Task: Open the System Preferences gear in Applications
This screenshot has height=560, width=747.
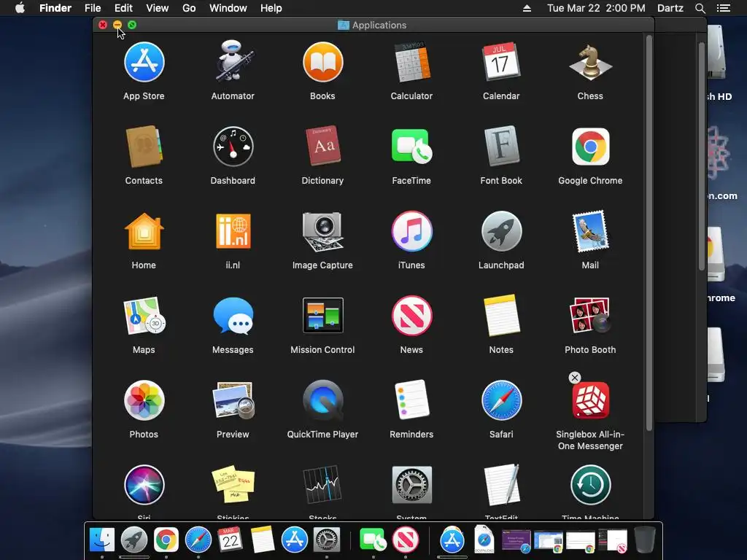Action: 411,485
